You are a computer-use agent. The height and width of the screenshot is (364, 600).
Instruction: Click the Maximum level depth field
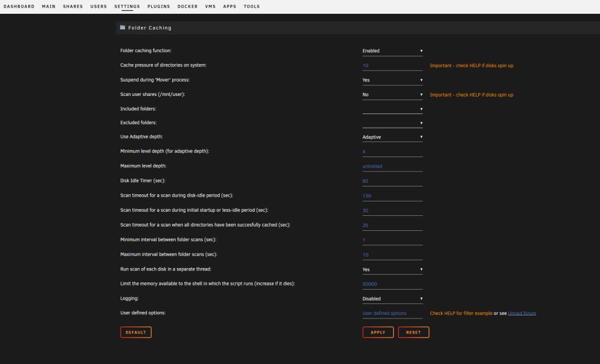pyautogui.click(x=392, y=166)
